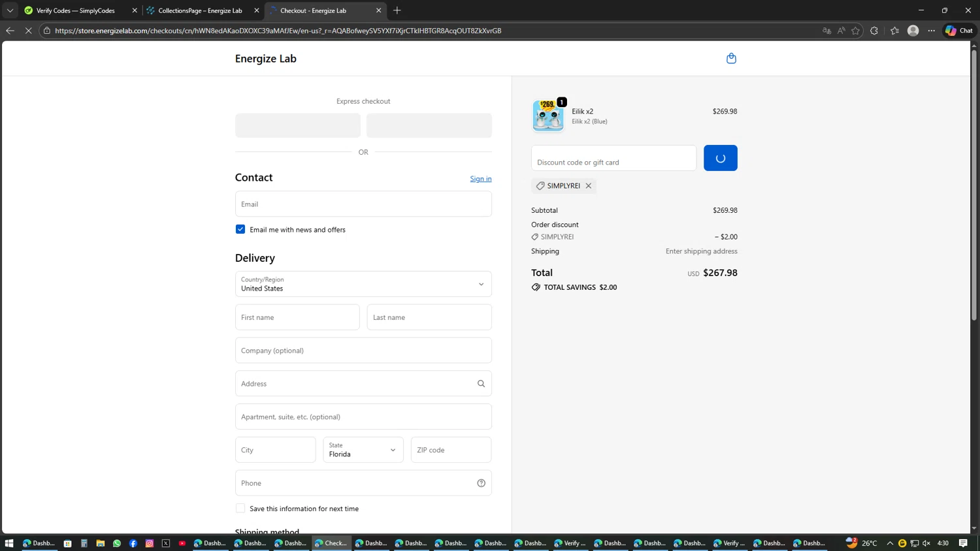This screenshot has height=551, width=980.
Task: Click the phone field help icon
Action: pos(481,483)
